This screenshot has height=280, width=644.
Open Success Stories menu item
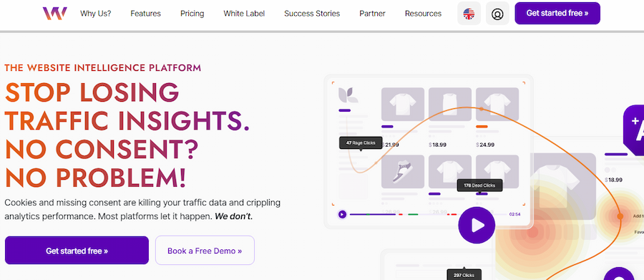tap(312, 14)
